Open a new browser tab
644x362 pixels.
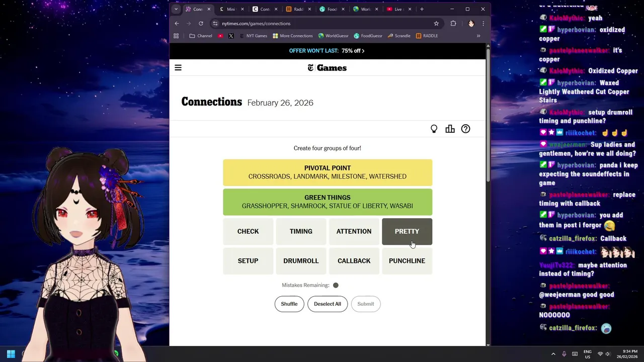point(422,9)
